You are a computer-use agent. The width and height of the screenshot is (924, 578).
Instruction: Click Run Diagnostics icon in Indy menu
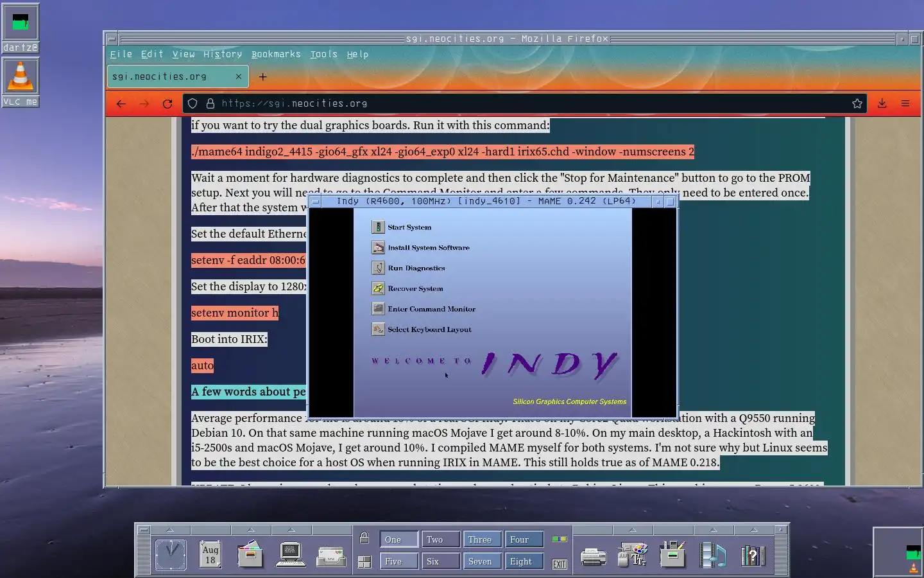(x=378, y=268)
